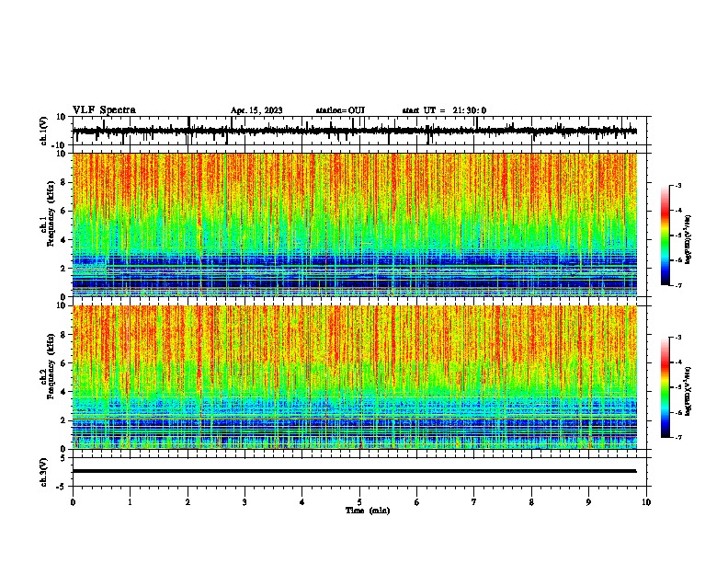Click the "VLF Spectra" title text
This screenshot has height=563, width=728.
[104, 110]
